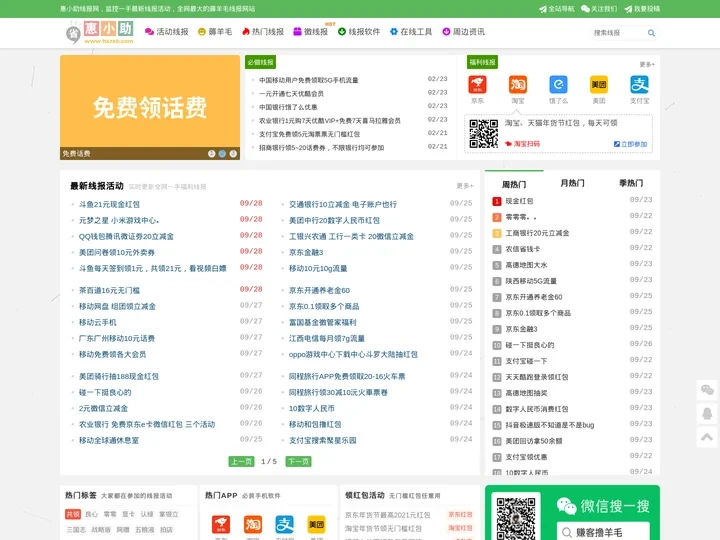Click the 搜索线报 search field

coord(618,33)
